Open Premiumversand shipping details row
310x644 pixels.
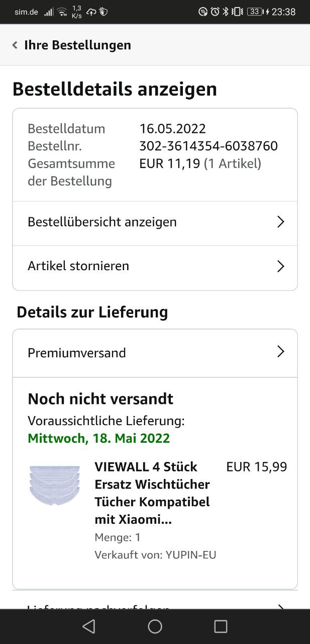(x=77, y=353)
